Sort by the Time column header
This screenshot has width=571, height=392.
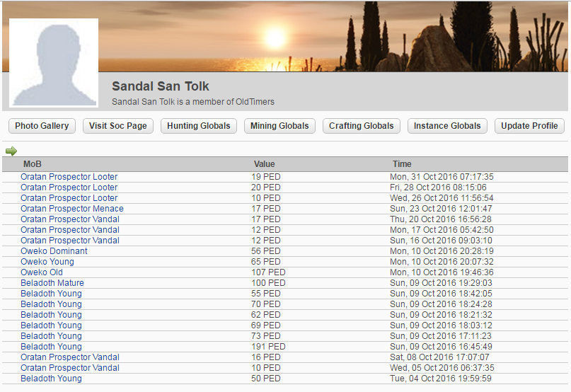(402, 164)
